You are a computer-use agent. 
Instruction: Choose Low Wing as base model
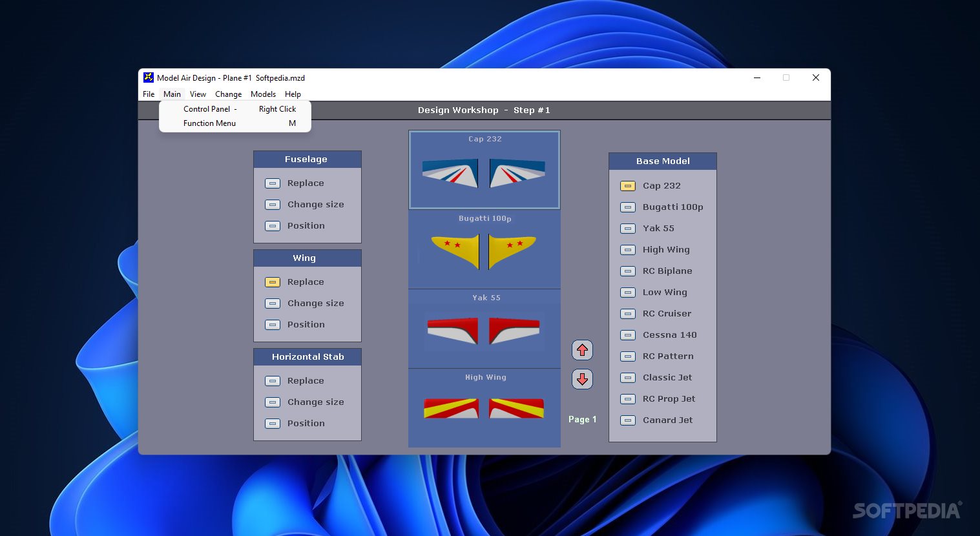pyautogui.click(x=628, y=293)
